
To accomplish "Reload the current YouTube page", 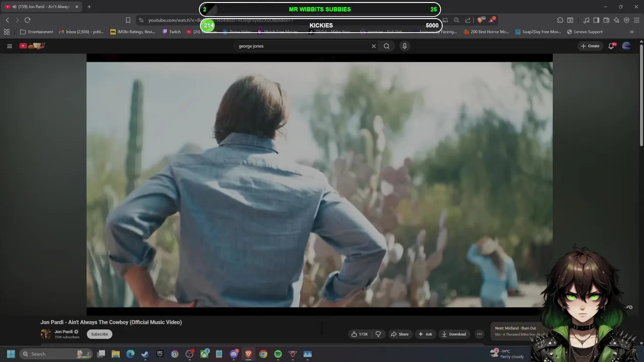I will click(x=27, y=20).
